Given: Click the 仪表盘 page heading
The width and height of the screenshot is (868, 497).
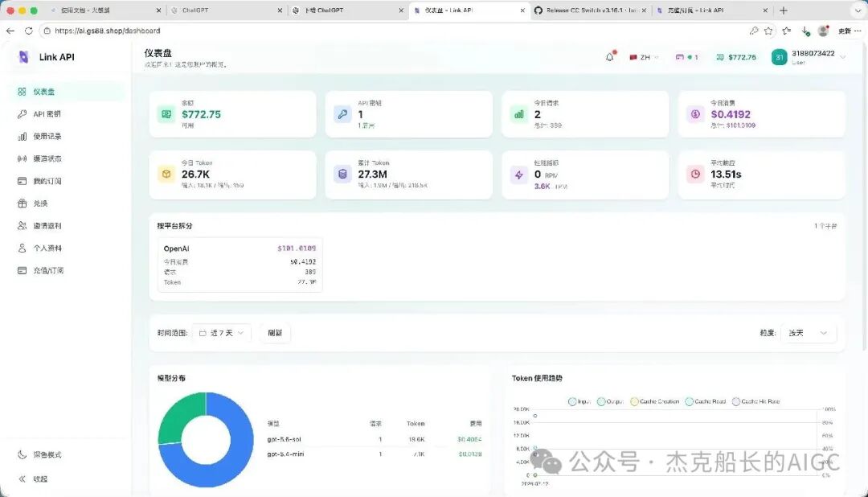Looking at the screenshot, I should tap(158, 53).
